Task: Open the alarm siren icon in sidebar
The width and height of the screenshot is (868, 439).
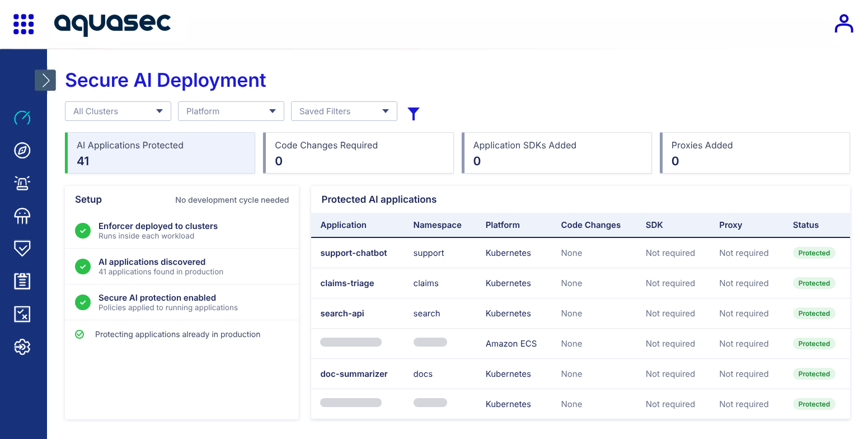Action: click(x=22, y=183)
